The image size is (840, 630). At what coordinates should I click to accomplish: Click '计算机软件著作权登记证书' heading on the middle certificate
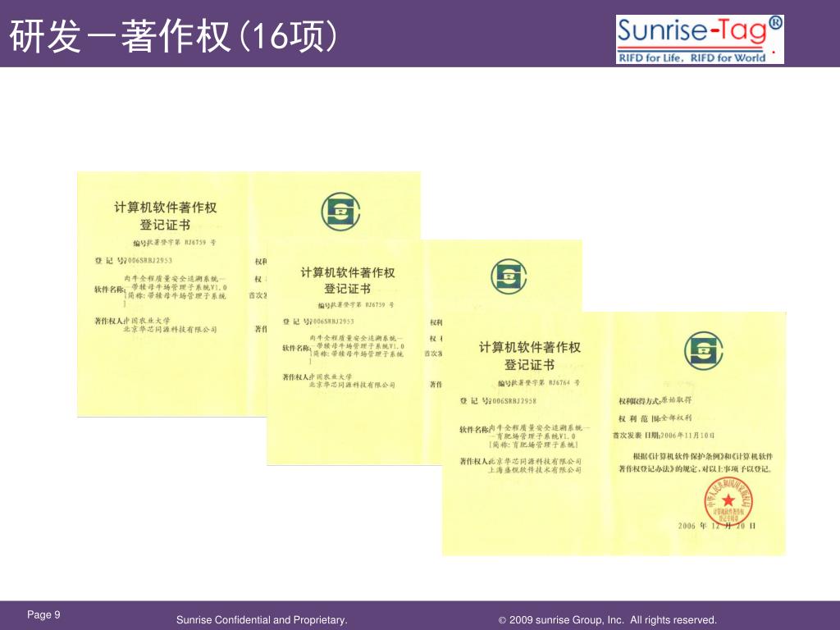pos(348,281)
